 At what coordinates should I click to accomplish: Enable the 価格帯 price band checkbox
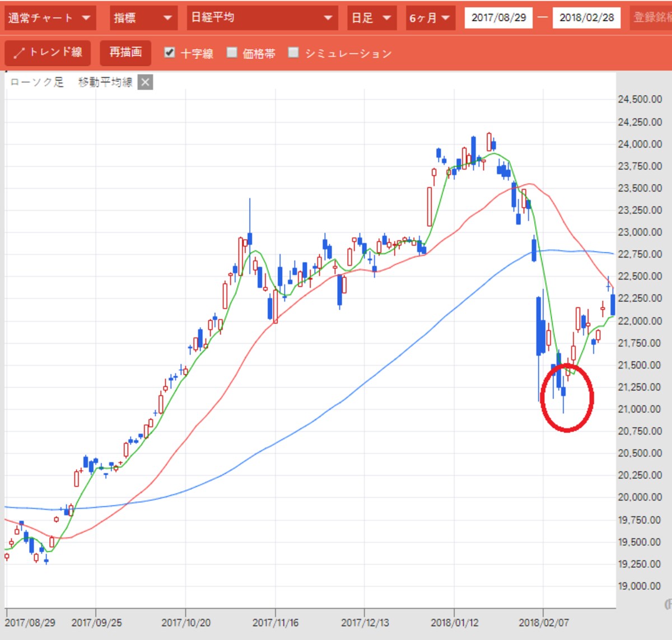(x=232, y=52)
